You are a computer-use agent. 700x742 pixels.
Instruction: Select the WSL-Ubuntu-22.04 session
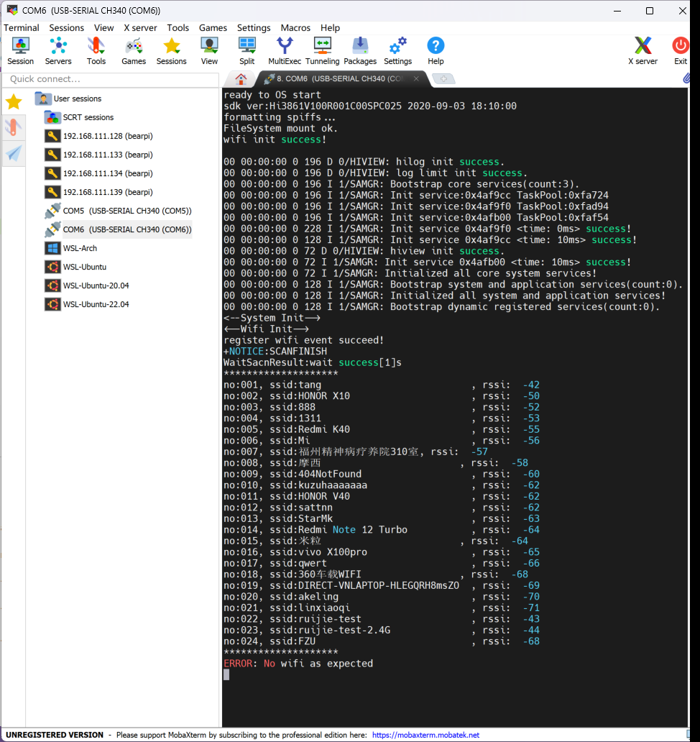pyautogui.click(x=96, y=304)
